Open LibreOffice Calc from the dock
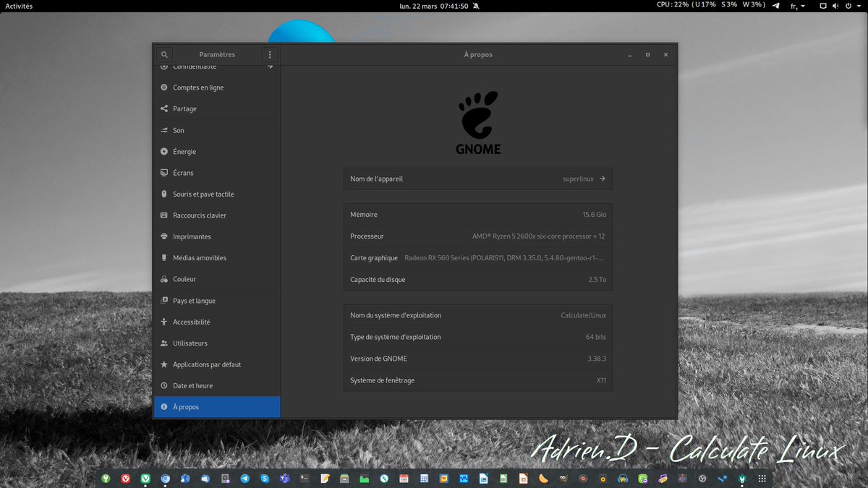 tap(503, 479)
